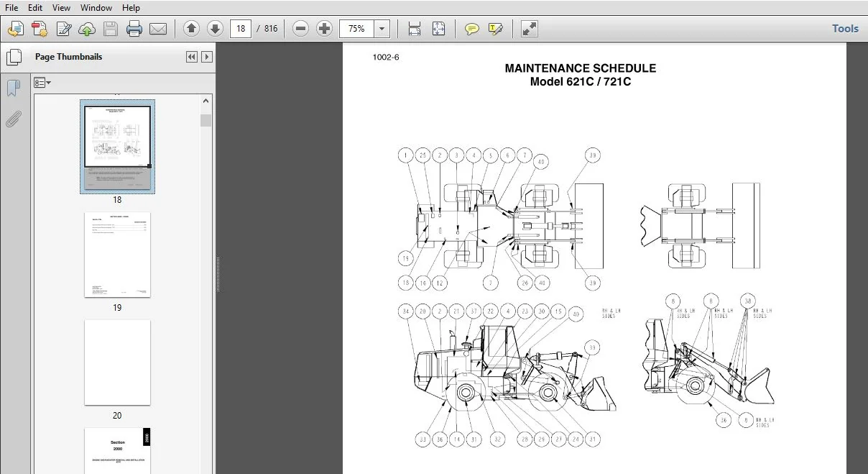Click the thumbnails panel scrollbar thumb

coord(206,120)
